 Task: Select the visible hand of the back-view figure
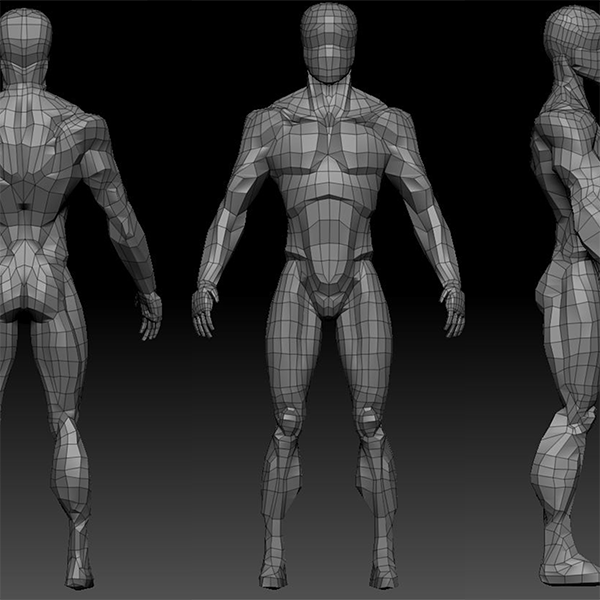(x=149, y=316)
